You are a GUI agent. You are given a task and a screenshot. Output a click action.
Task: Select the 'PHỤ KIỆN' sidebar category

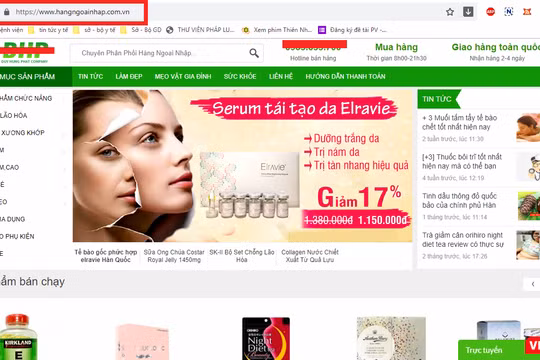(x=17, y=236)
